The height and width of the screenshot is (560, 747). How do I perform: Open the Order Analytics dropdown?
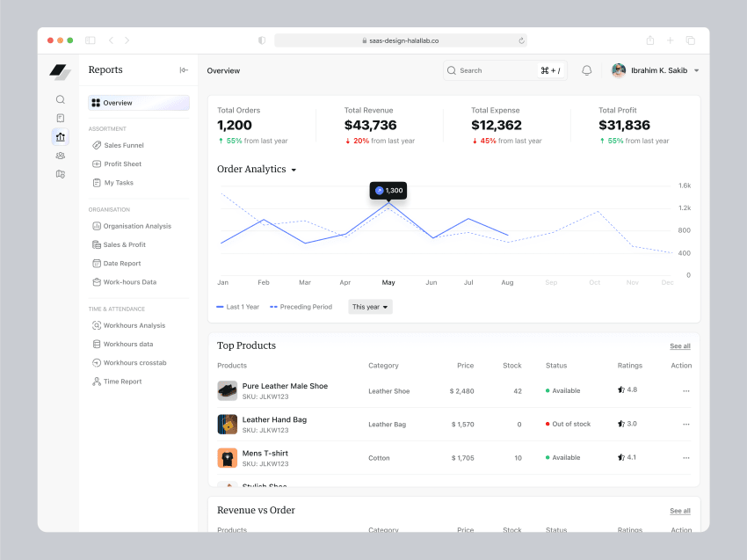[x=294, y=169]
